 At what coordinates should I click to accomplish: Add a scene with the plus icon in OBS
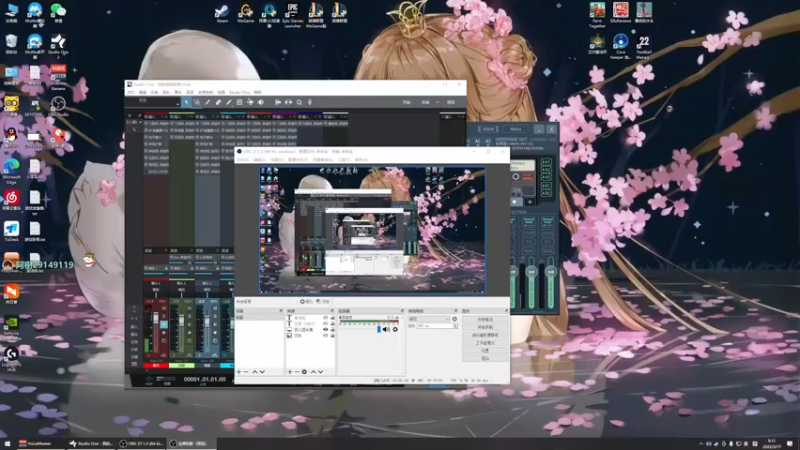(x=239, y=372)
